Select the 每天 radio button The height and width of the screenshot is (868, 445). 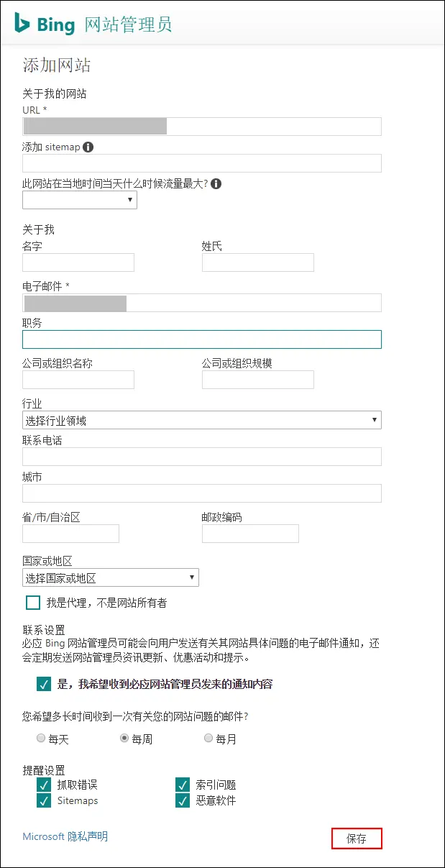41,738
